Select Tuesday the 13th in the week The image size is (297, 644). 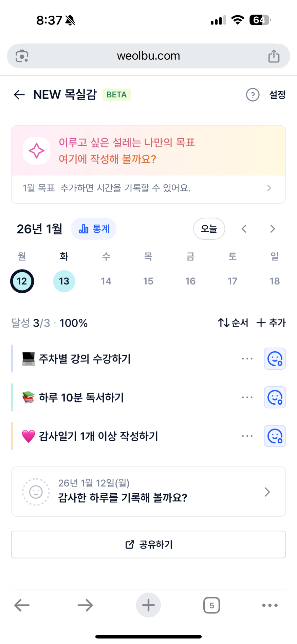[64, 281]
